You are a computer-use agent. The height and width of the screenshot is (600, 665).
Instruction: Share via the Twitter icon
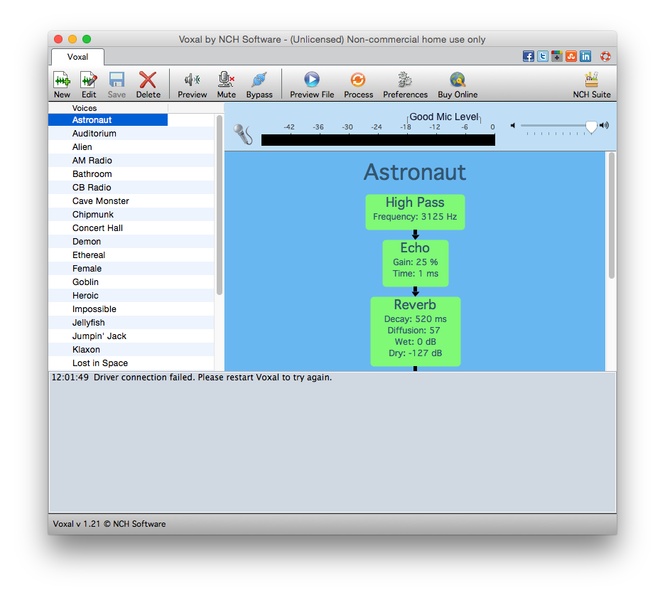coord(543,56)
